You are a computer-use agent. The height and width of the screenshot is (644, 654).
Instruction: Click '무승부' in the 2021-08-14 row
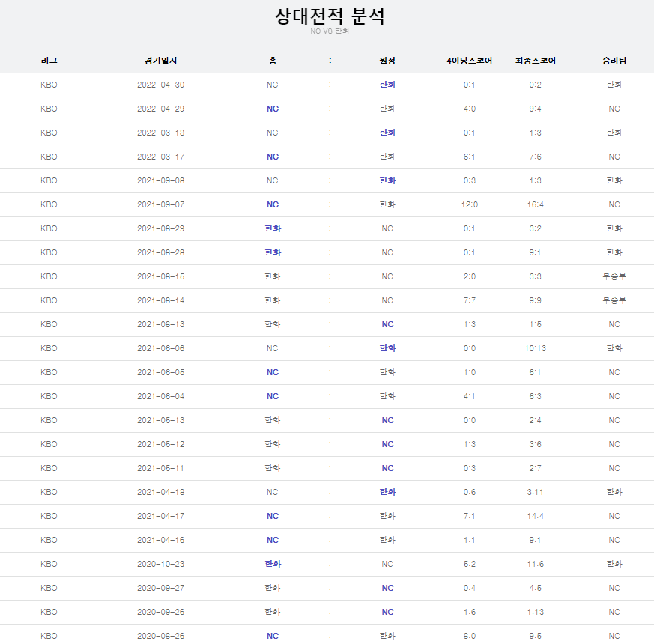[x=614, y=300]
